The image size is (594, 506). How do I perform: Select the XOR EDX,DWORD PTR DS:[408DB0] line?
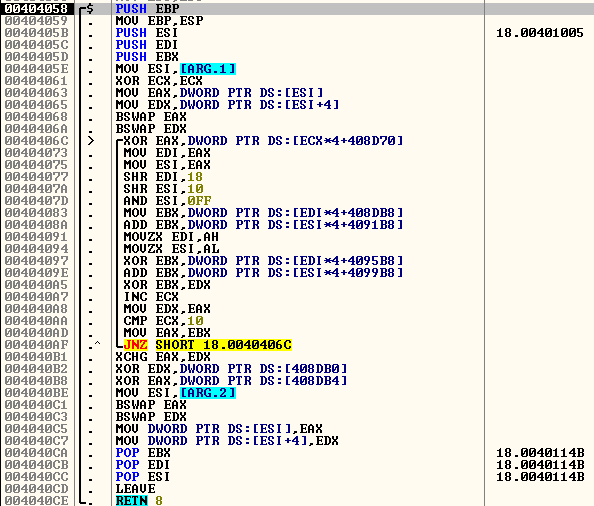pos(231,369)
